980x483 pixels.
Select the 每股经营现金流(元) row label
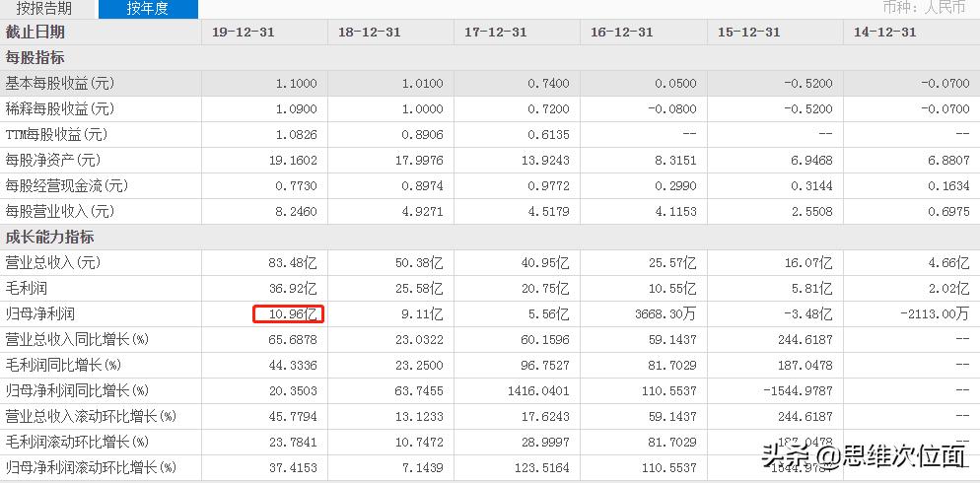point(67,185)
